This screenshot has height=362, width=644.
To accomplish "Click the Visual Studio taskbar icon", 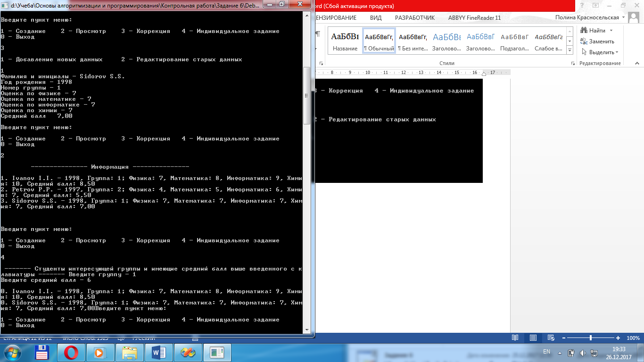I will tap(188, 353).
